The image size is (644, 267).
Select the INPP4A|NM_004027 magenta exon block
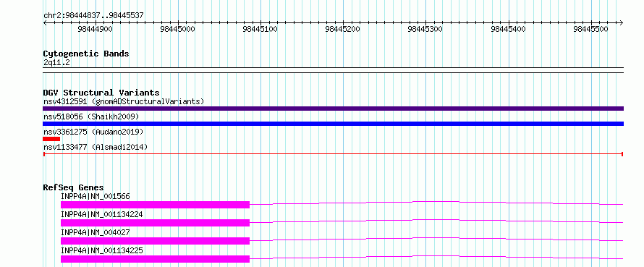tap(156, 241)
